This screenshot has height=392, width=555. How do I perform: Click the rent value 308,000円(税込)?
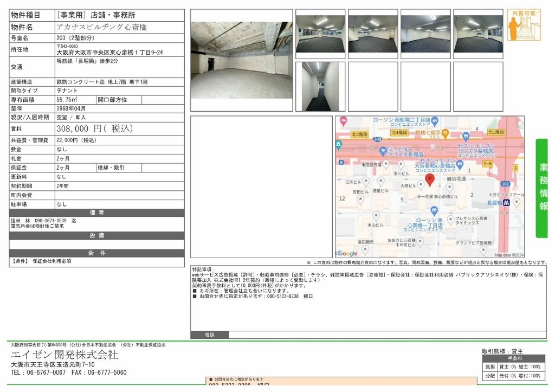click(x=94, y=128)
